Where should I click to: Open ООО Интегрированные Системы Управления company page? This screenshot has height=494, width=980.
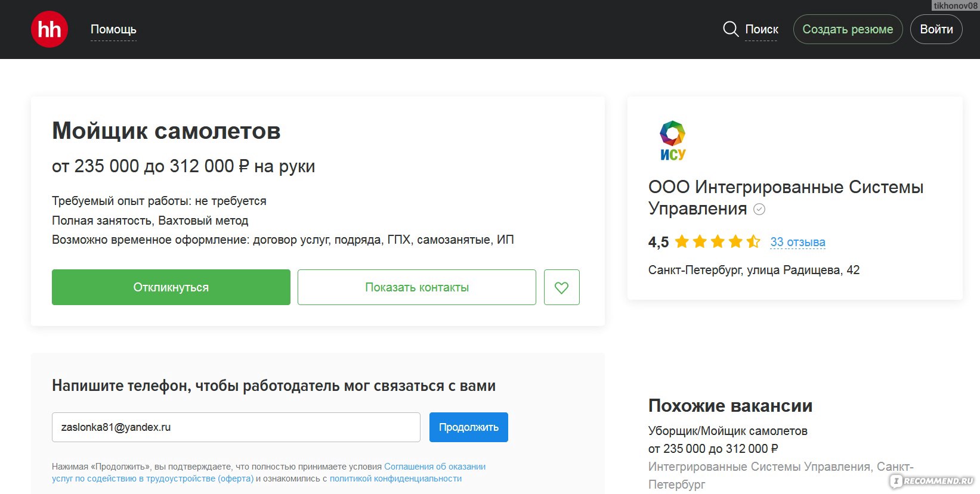pyautogui.click(x=786, y=197)
